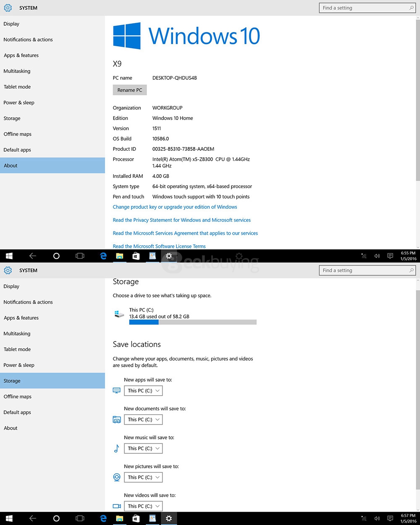Open Wi-Fi tray icon beside 6:55 PM clock
Image resolution: width=420 pixels, height=525 pixels.
pos(364,256)
